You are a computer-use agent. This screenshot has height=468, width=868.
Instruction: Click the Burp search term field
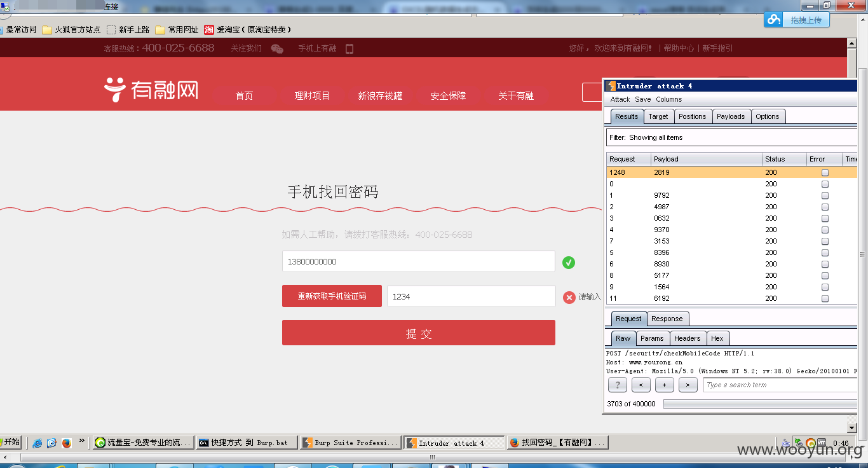780,385
